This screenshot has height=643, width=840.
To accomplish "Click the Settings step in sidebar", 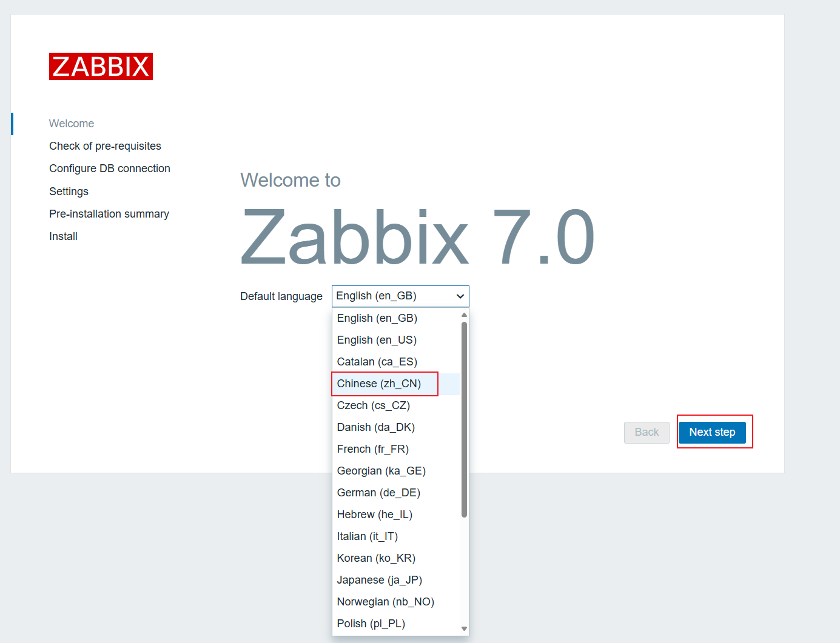I will (x=69, y=192).
